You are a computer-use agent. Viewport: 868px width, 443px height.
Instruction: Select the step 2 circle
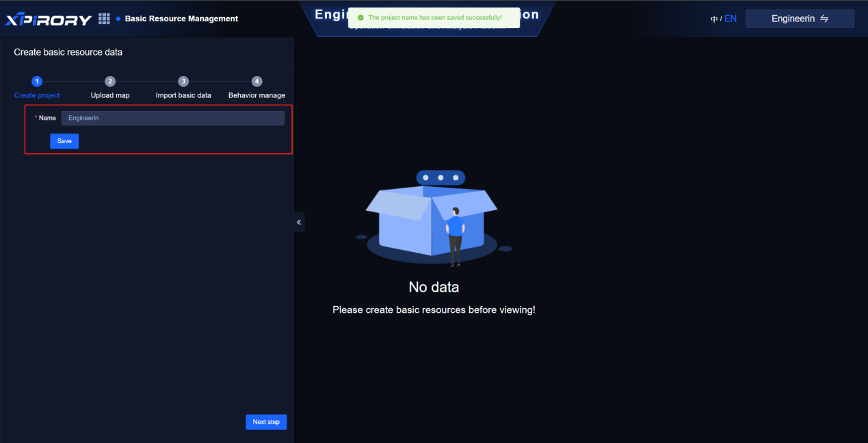[x=110, y=81]
